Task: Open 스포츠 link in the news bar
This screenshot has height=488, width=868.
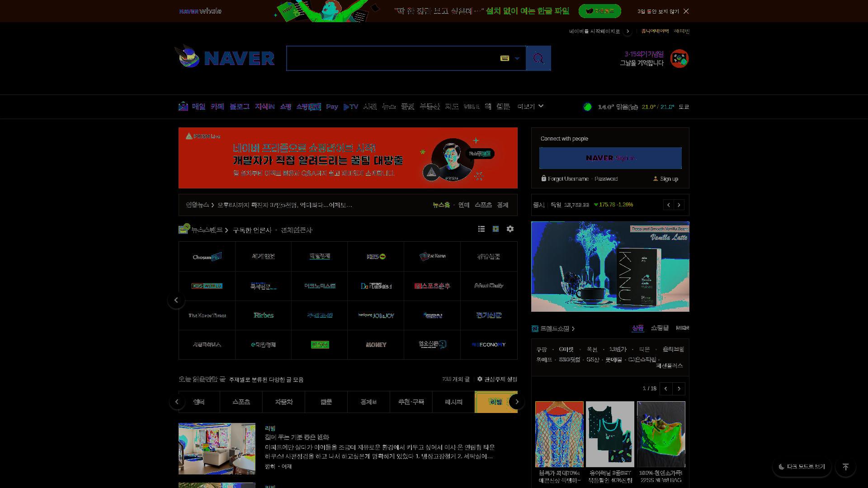Action: [x=483, y=205]
